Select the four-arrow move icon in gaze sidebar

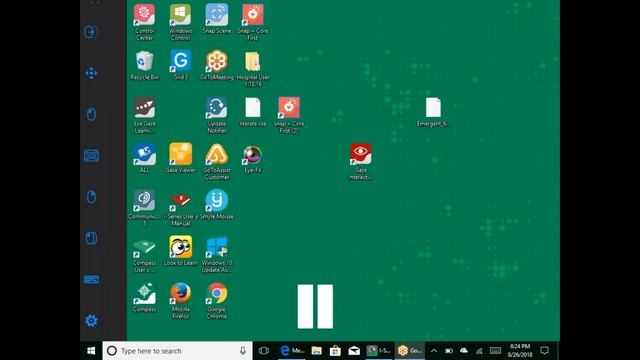[x=91, y=73]
